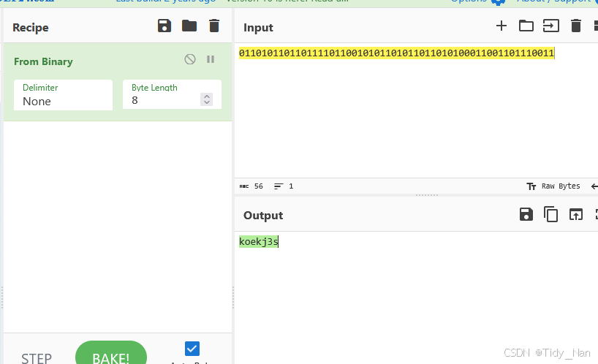The image size is (598, 364).
Task: Load a recipe via folder icon
Action: click(x=189, y=26)
